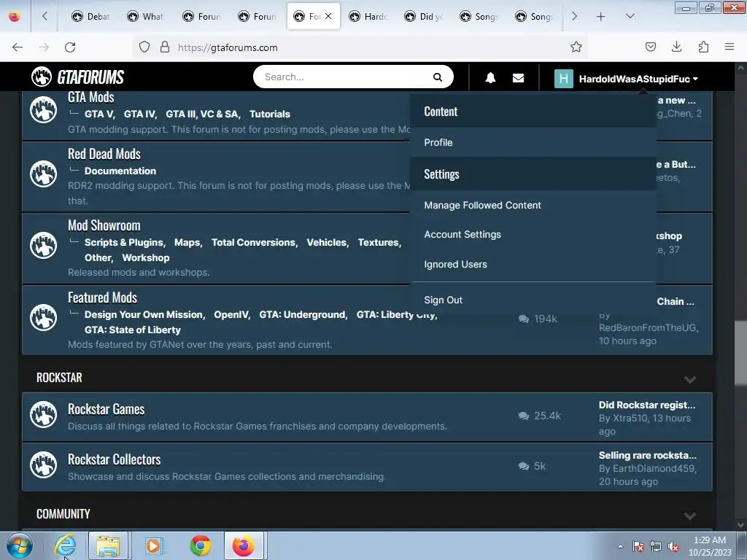Open Windows Start menu
747x560 pixels.
(x=20, y=545)
